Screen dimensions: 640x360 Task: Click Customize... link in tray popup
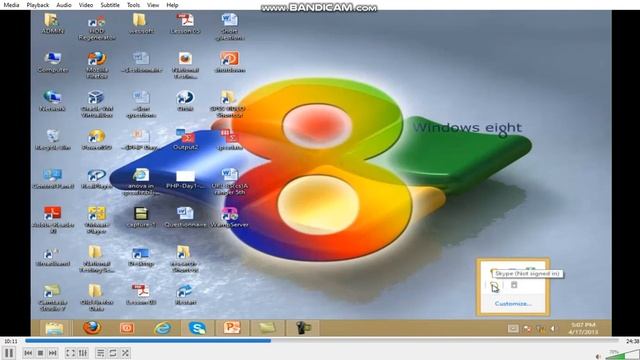tap(513, 304)
